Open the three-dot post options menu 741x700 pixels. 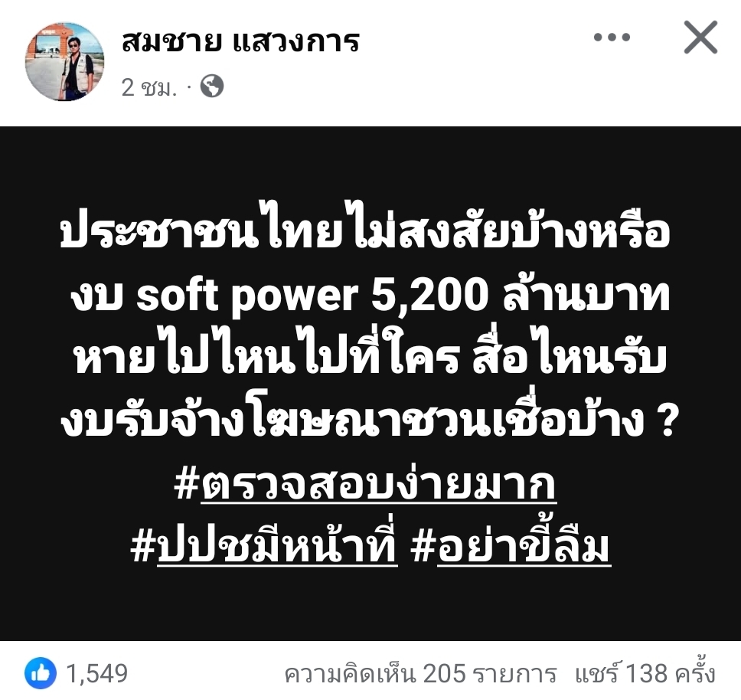612,38
